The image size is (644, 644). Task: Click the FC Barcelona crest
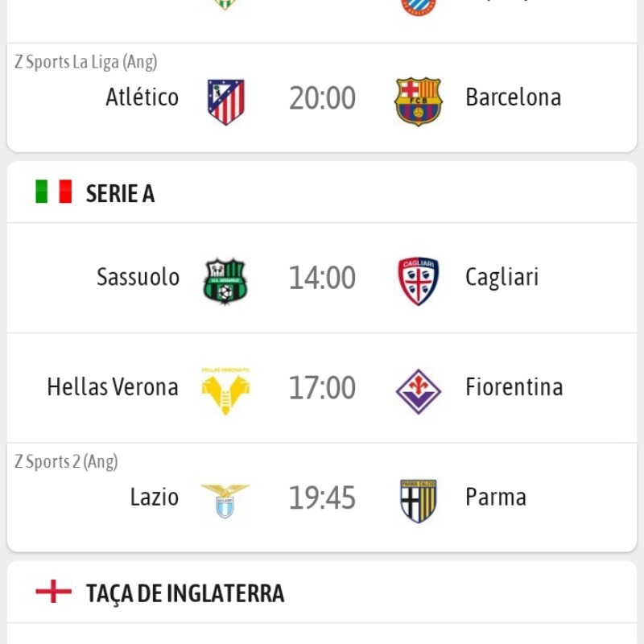[418, 101]
